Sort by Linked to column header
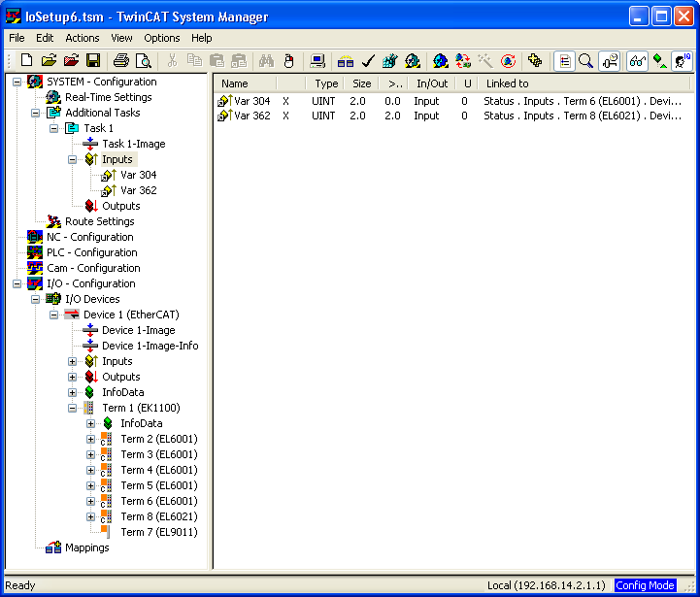This screenshot has height=597, width=700. (x=583, y=83)
